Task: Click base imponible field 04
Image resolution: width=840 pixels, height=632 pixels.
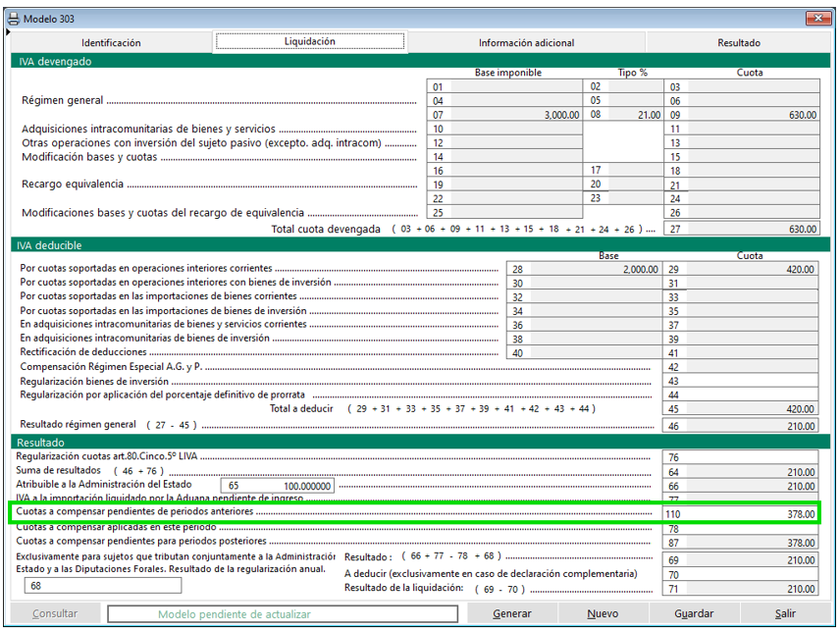Action: click(x=504, y=101)
